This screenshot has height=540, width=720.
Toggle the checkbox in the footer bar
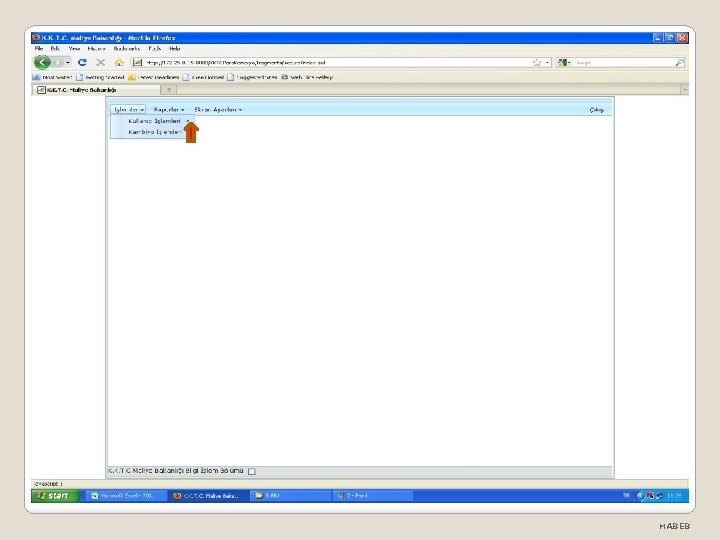pos(252,471)
